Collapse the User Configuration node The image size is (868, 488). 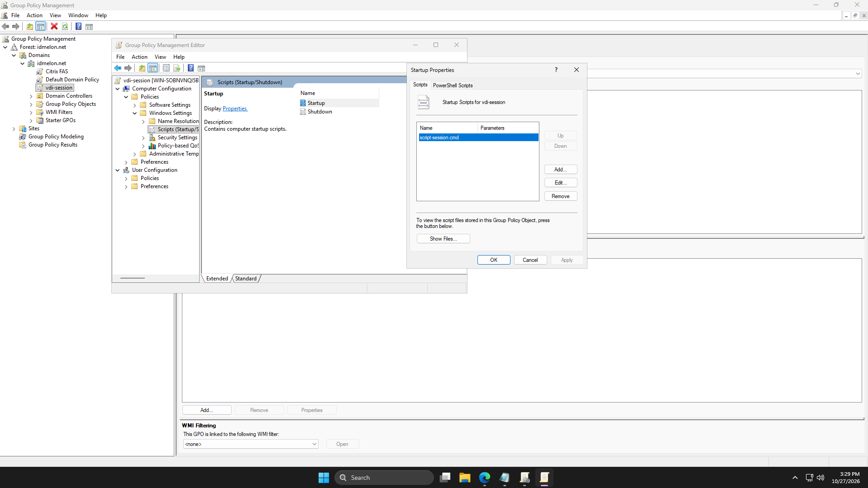(x=118, y=171)
